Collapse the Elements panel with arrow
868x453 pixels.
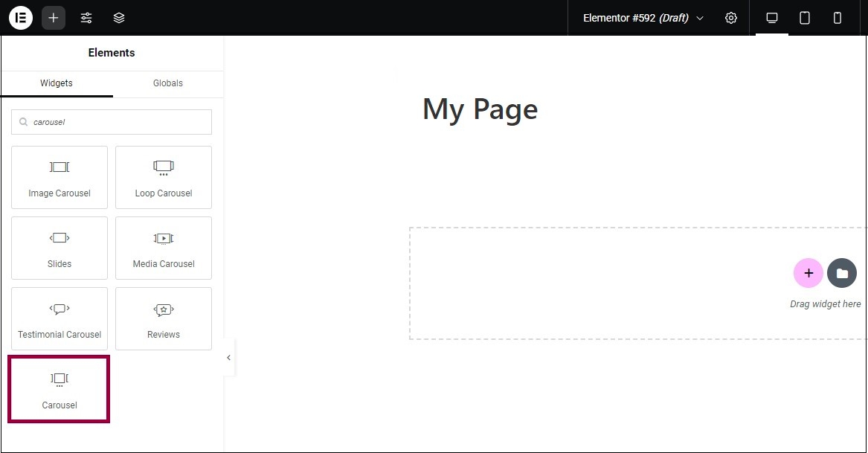tap(228, 358)
